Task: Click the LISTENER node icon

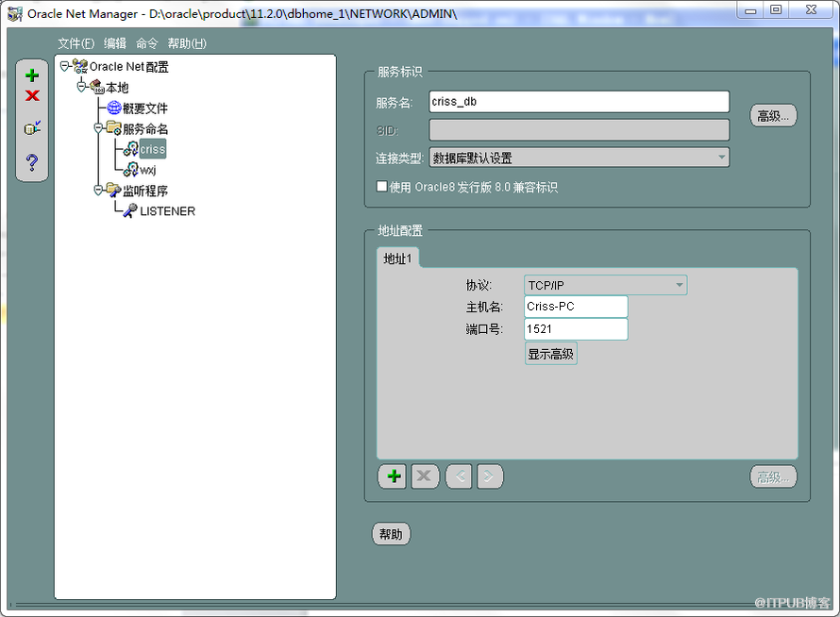Action: [x=130, y=210]
